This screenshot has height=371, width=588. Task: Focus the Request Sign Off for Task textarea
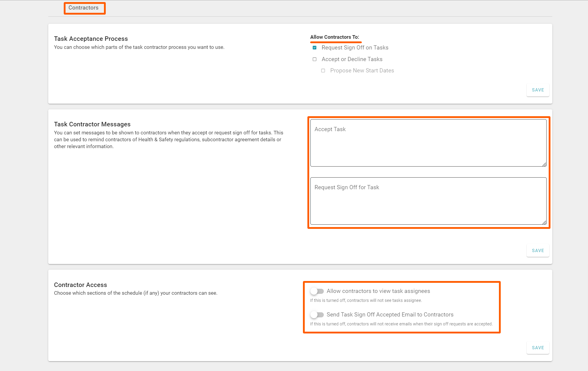pyautogui.click(x=428, y=201)
